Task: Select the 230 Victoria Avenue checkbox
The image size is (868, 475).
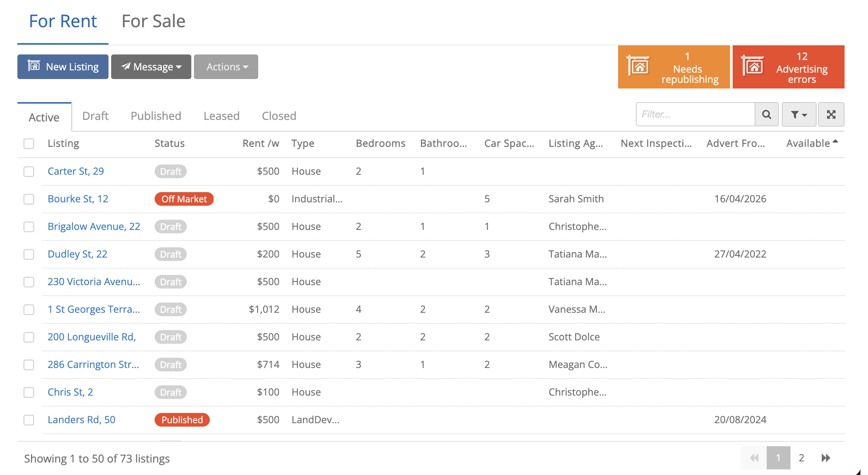Action: (29, 282)
